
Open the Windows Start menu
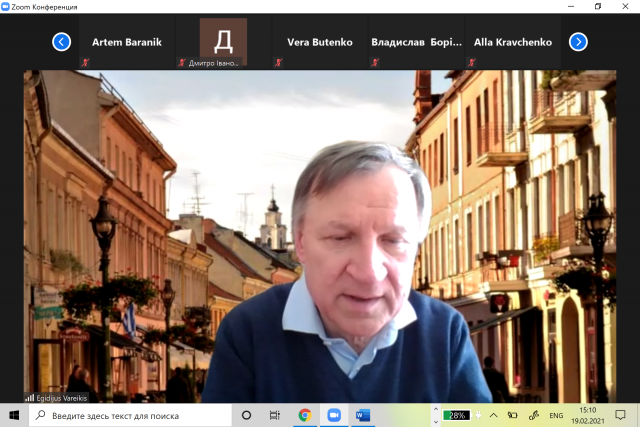(14, 415)
